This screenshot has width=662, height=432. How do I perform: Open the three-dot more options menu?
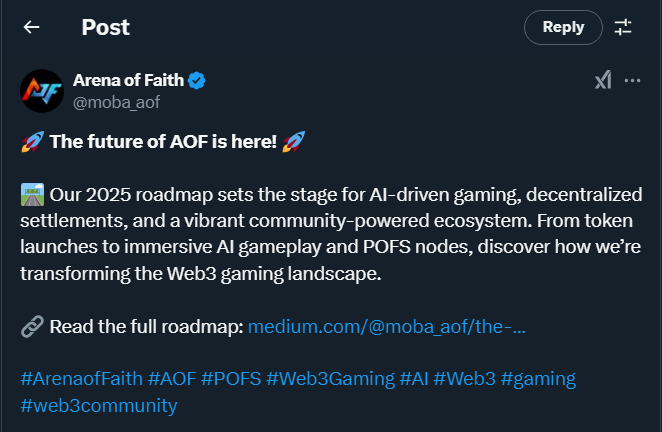click(x=632, y=81)
